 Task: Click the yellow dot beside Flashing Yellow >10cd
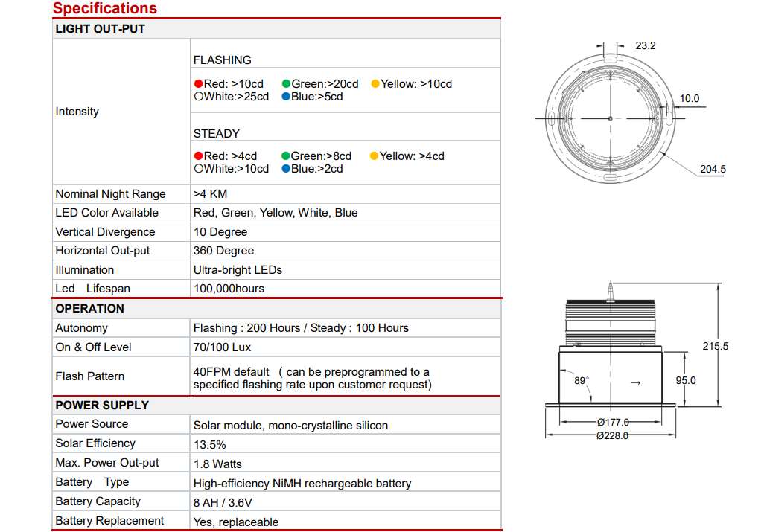click(375, 84)
